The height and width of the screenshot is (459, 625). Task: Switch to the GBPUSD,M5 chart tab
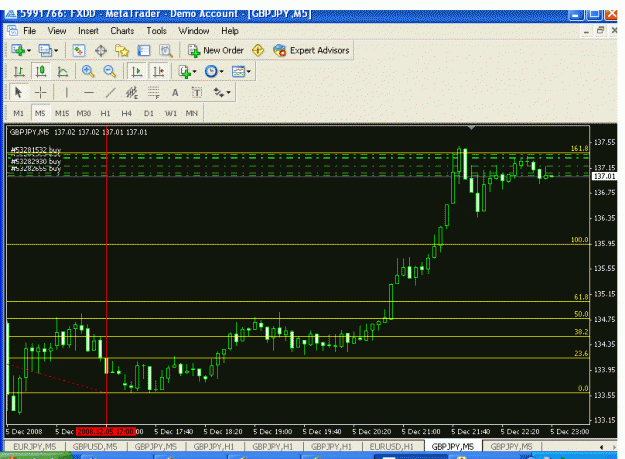pos(95,447)
